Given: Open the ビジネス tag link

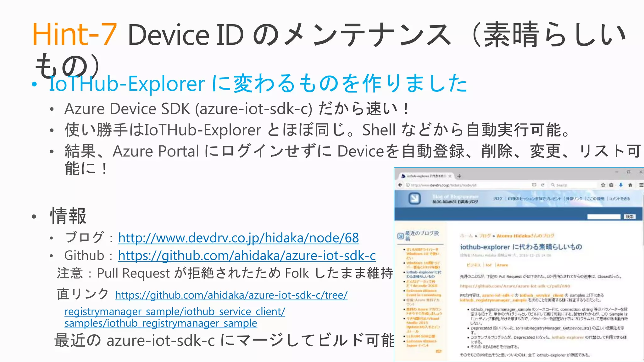Looking at the screenshot, I should pyautogui.click(x=474, y=265).
